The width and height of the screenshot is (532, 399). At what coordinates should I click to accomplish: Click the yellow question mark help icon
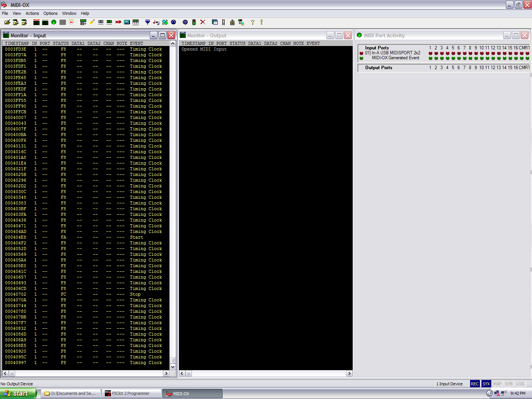252,22
